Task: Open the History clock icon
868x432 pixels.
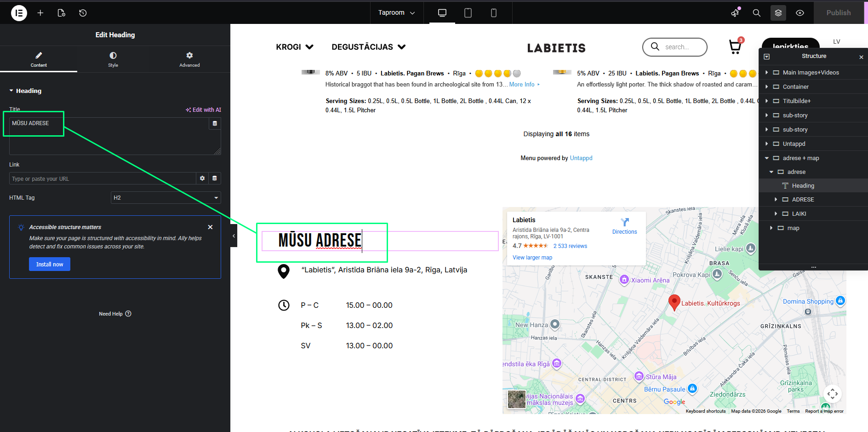Action: [x=83, y=13]
